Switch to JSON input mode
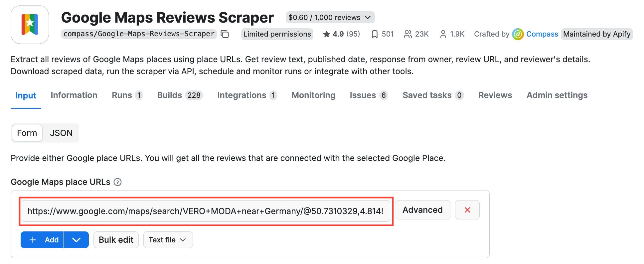644x264 pixels. 61,133
